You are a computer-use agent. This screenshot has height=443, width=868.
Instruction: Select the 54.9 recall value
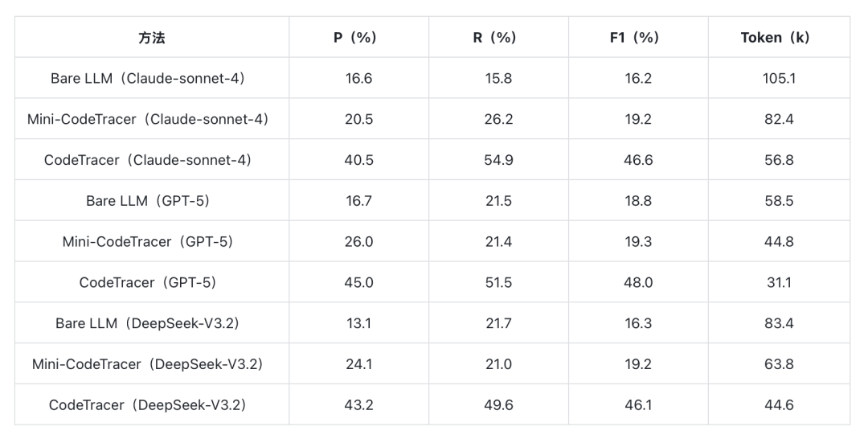click(x=498, y=160)
